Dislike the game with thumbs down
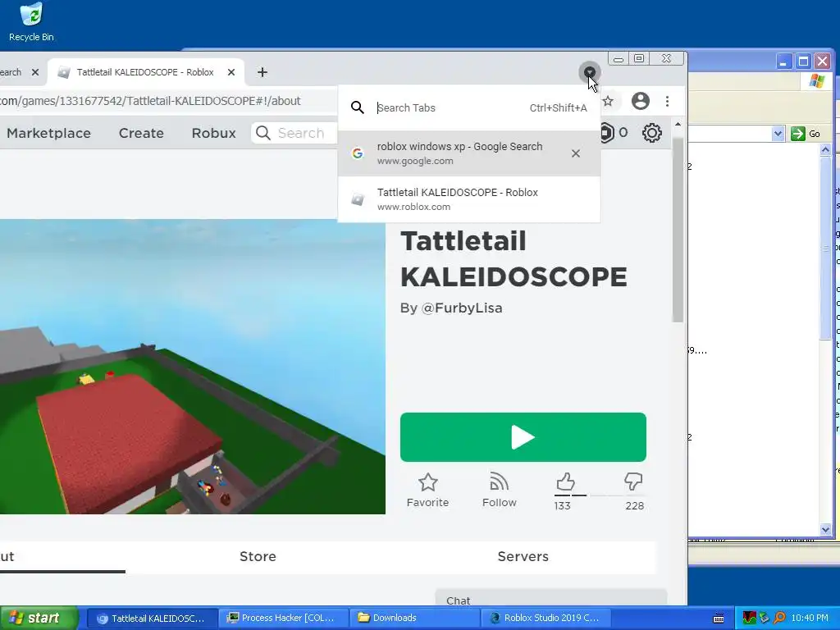Screen dimensions: 840x630 (x=633, y=481)
